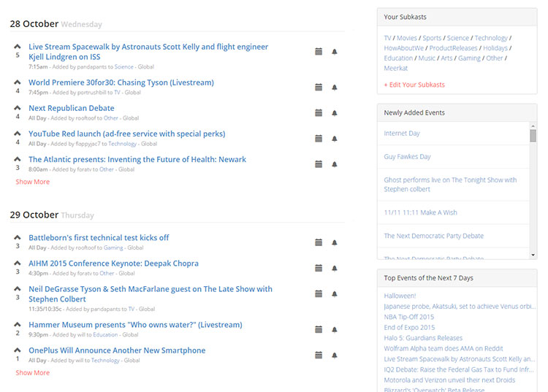The height and width of the screenshot is (392, 548).
Task: Select the Technology subkast
Action: coord(491,38)
